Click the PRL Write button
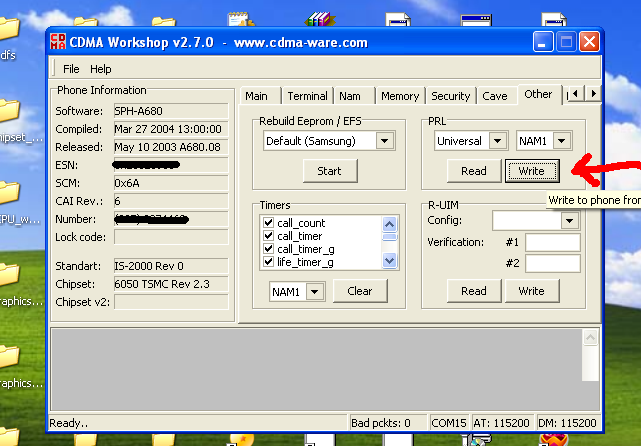The width and height of the screenshot is (641, 446). click(x=532, y=171)
